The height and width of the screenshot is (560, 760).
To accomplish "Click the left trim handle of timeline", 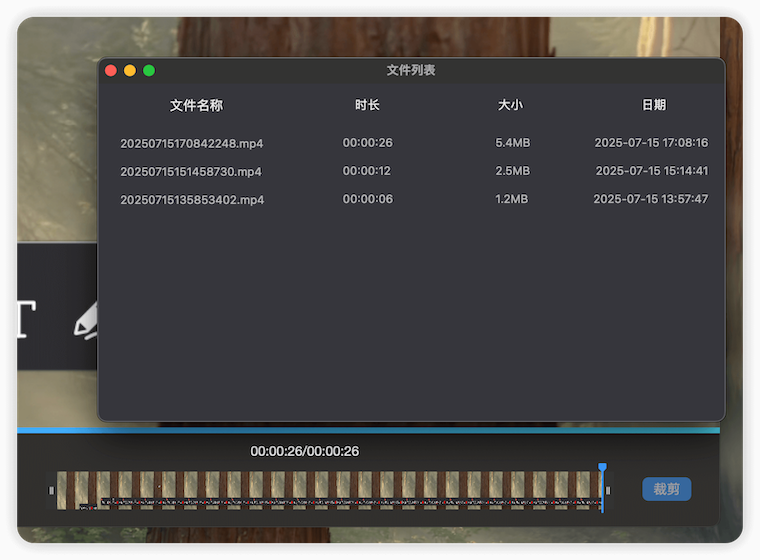I will pyautogui.click(x=52, y=490).
